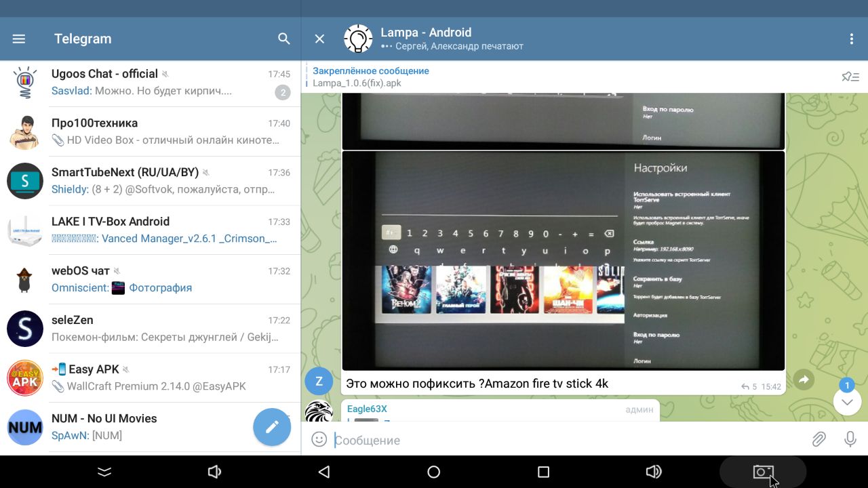This screenshot has width=868, height=488.
Task: Record a voice message with the microphone
Action: 850,439
